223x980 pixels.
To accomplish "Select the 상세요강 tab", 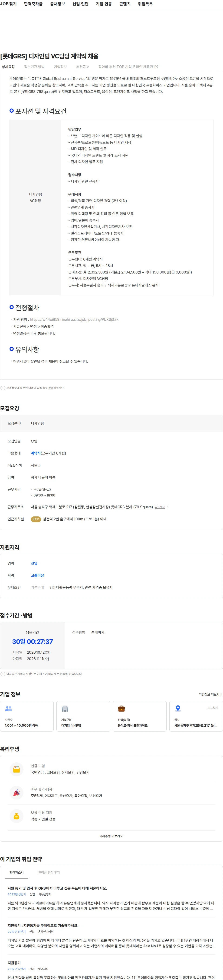I will (8, 67).
